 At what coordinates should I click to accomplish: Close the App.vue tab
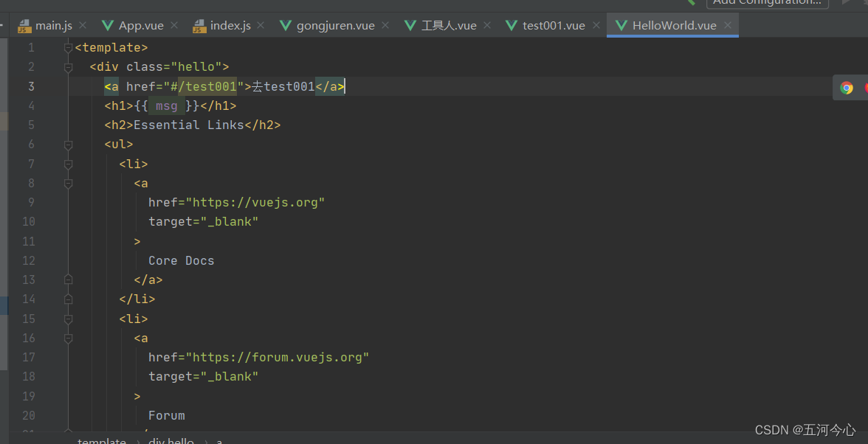coord(174,25)
